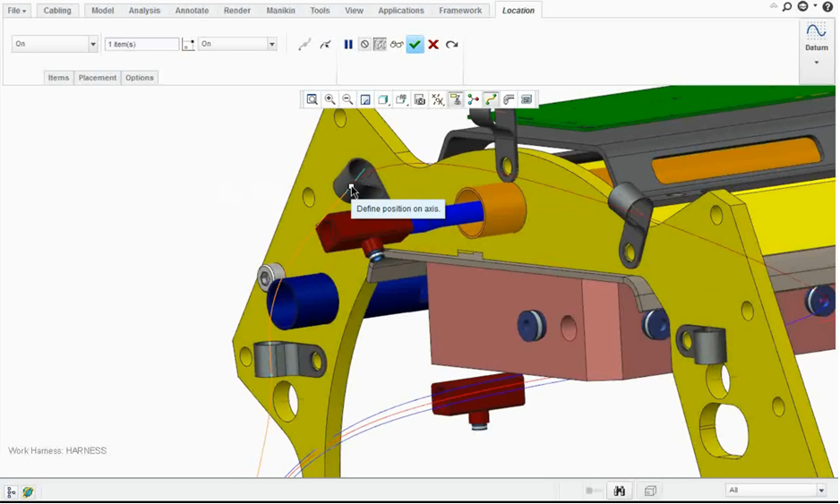
Task: Open the Render ribbon tab
Action: pos(236,10)
